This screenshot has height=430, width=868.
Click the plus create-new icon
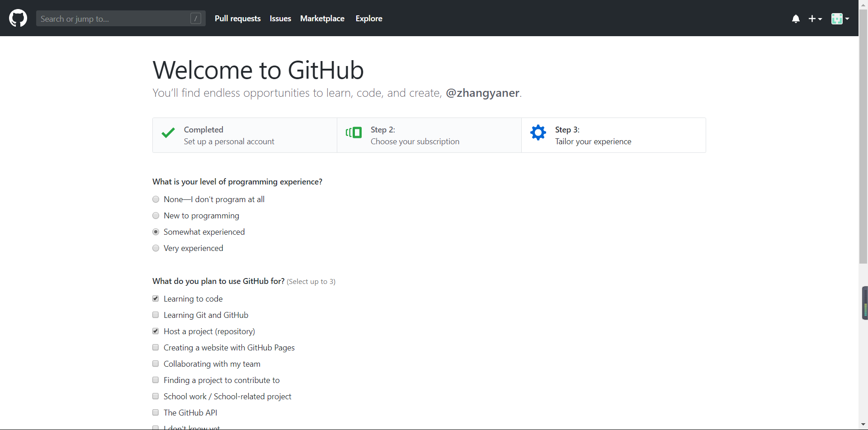pyautogui.click(x=812, y=19)
